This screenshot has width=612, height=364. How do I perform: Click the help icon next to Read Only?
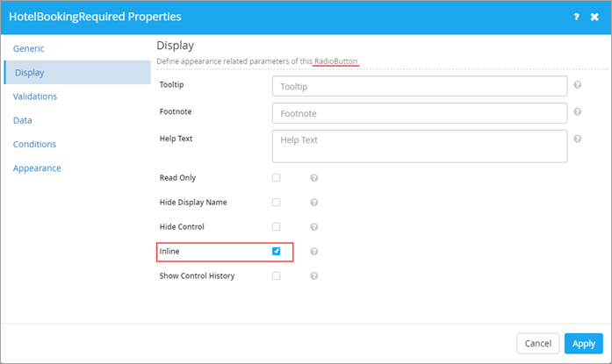313,178
